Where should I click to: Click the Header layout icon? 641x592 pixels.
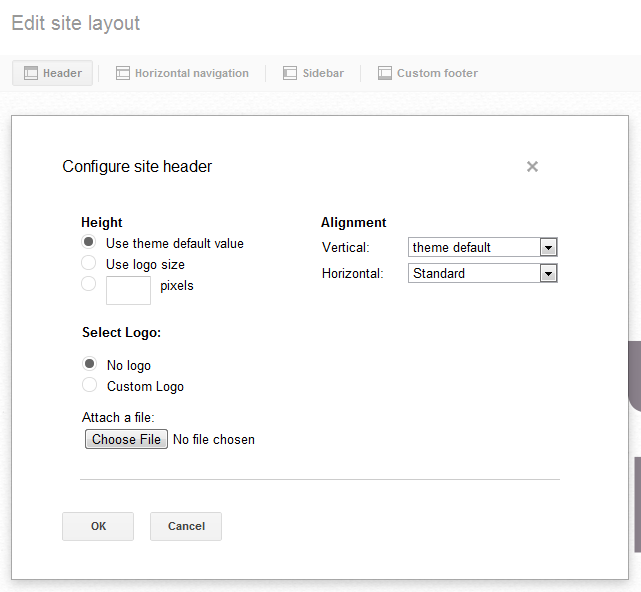30,73
